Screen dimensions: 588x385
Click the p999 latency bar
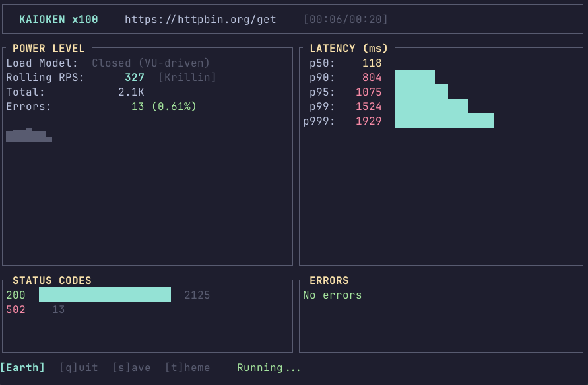[x=444, y=121]
